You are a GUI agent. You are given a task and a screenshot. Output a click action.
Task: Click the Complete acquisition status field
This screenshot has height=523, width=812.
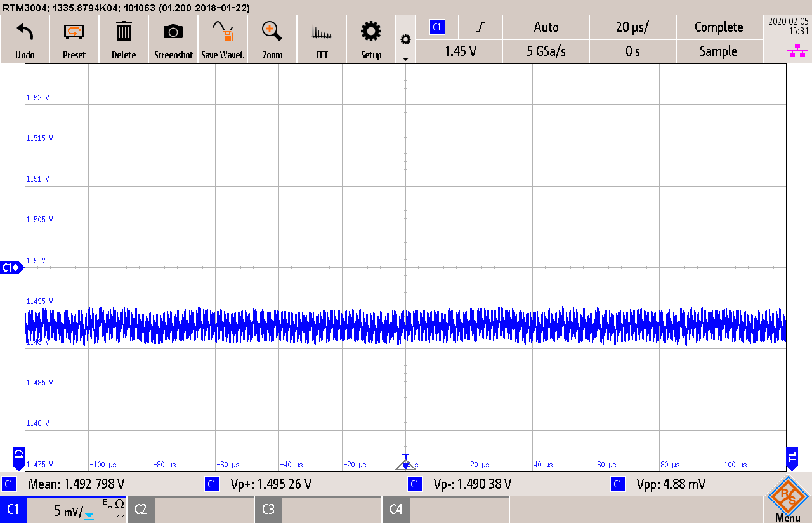(x=719, y=27)
